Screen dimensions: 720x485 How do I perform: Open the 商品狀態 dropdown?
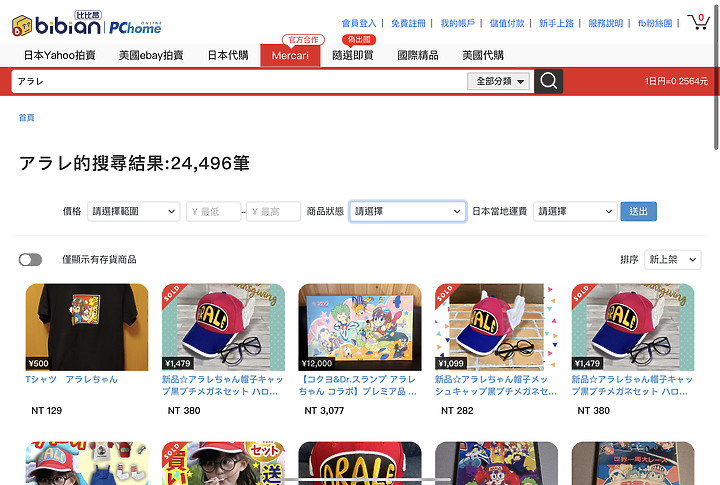(408, 211)
